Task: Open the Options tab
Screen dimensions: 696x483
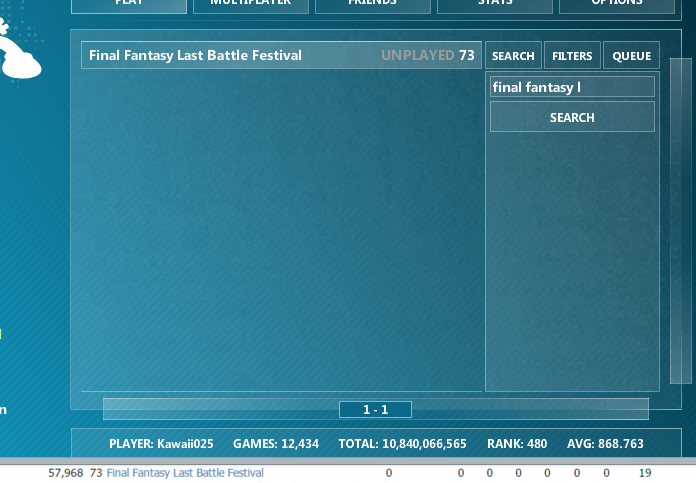Action: coord(616,5)
